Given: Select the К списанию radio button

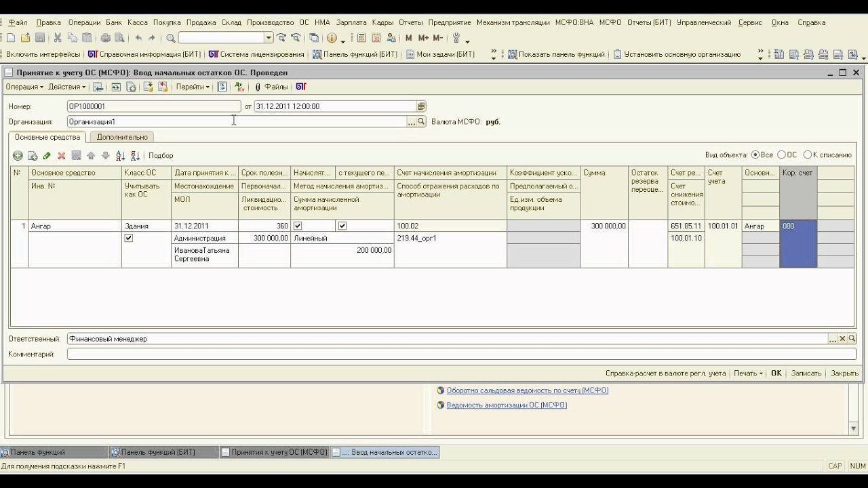Looking at the screenshot, I should coord(807,155).
